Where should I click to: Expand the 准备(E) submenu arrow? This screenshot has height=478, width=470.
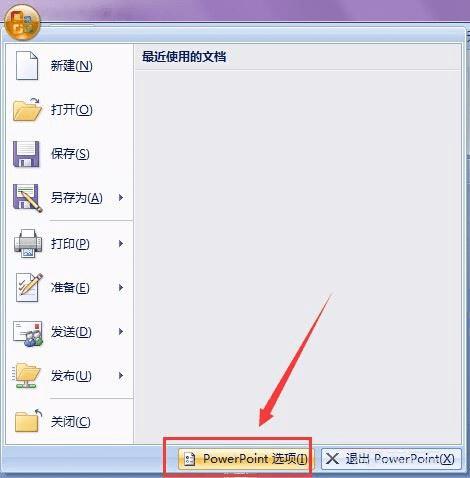coord(121,287)
